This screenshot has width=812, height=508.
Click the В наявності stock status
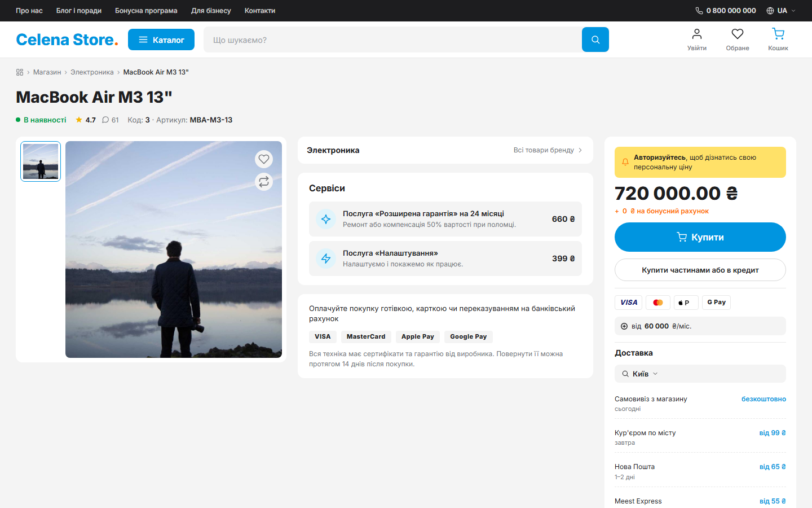point(41,120)
